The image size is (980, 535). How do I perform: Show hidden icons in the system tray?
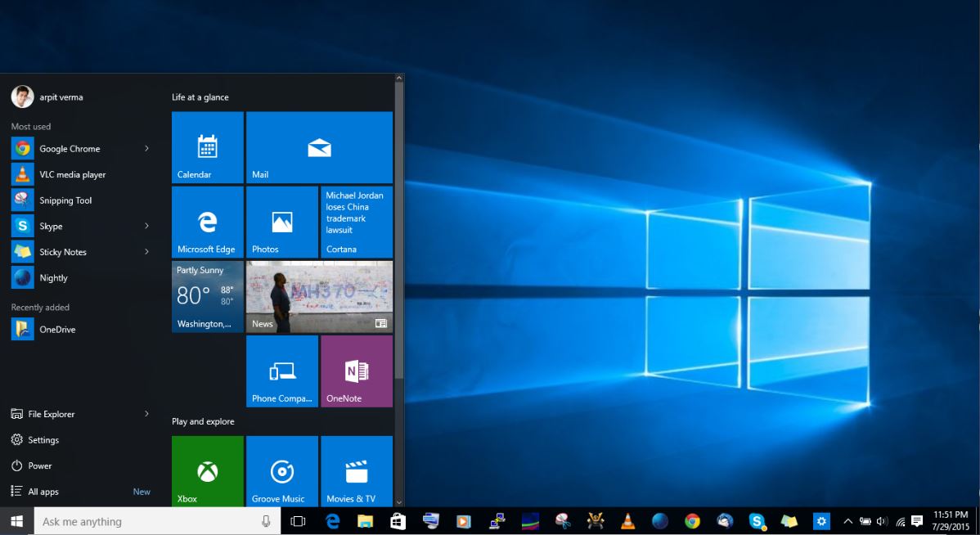[x=847, y=520]
